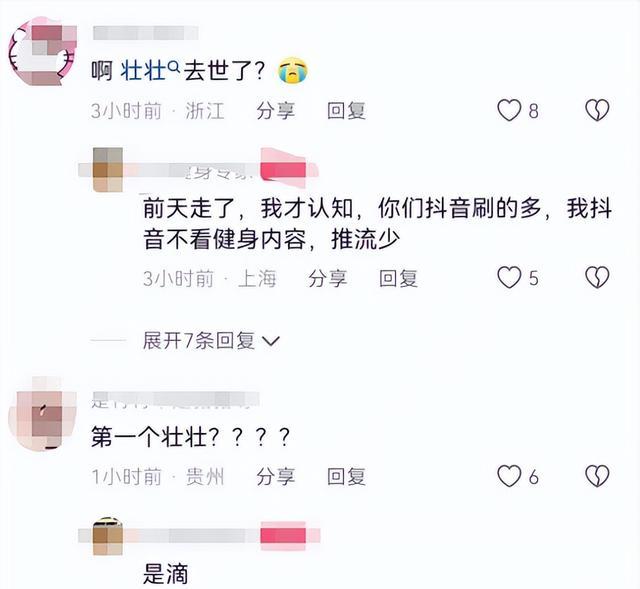Share the Shanghai reply via 分享
This screenshot has height=589, width=640.
(x=327, y=278)
